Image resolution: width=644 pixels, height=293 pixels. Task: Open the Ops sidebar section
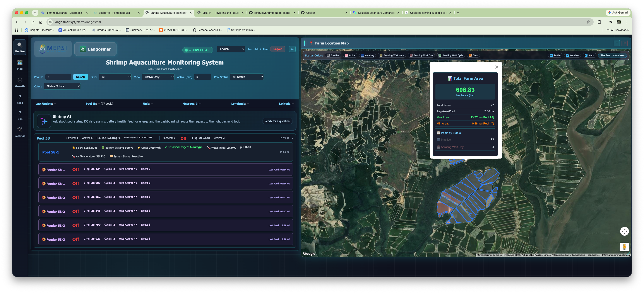tap(20, 115)
